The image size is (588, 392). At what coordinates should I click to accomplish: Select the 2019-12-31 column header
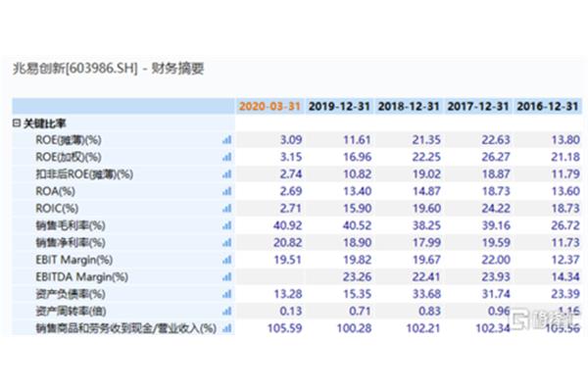[339, 107]
